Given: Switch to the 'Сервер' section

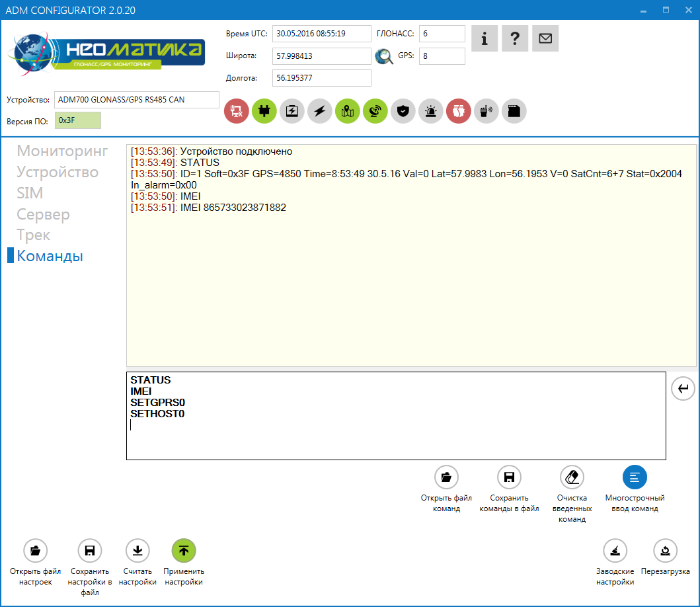Looking at the screenshot, I should click(43, 214).
